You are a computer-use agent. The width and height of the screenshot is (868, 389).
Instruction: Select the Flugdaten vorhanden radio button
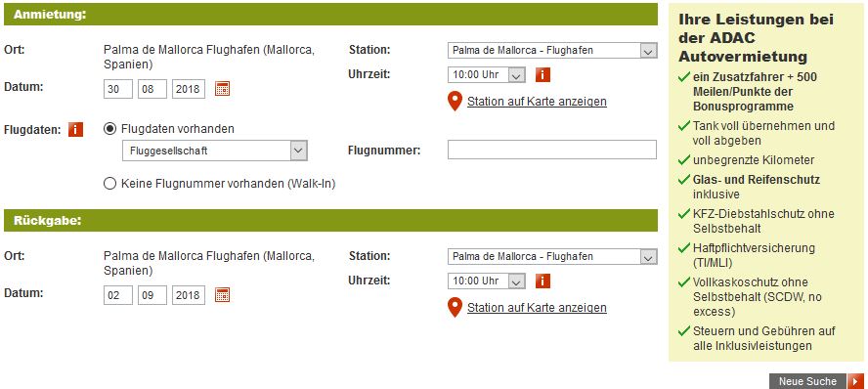pyautogui.click(x=109, y=128)
